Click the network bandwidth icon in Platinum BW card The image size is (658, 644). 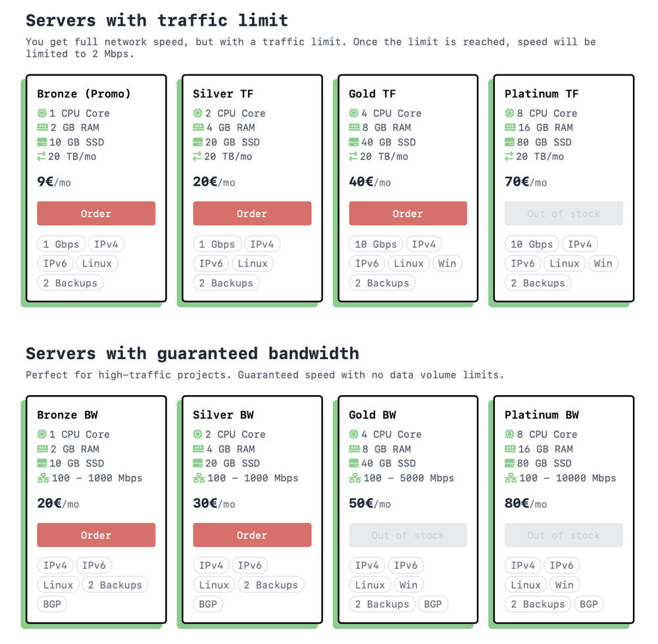510,478
